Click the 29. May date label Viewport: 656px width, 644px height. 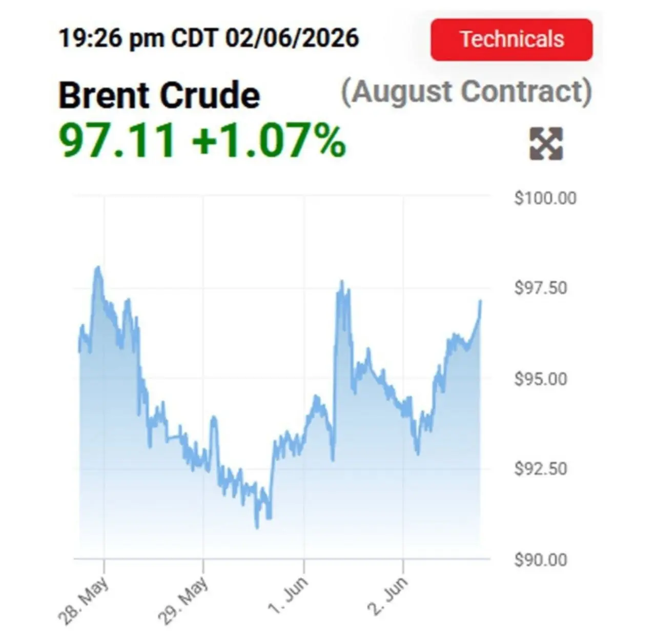point(182,600)
